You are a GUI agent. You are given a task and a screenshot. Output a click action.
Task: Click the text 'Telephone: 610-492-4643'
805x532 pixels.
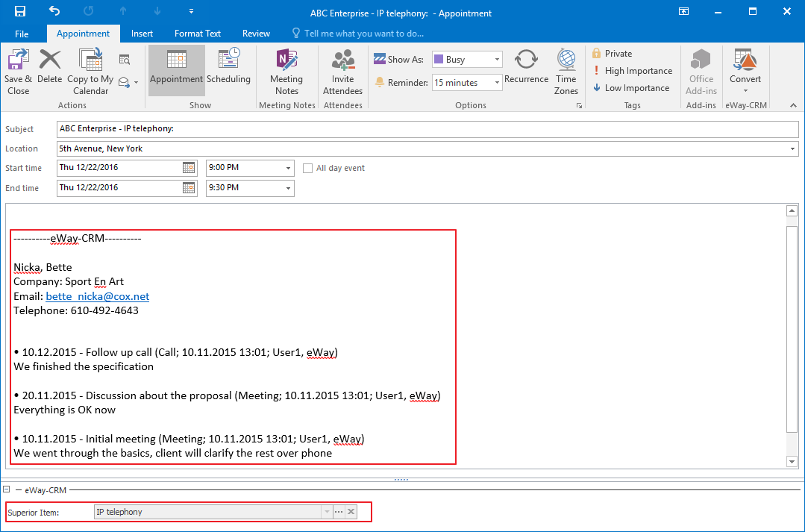pyautogui.click(x=76, y=310)
